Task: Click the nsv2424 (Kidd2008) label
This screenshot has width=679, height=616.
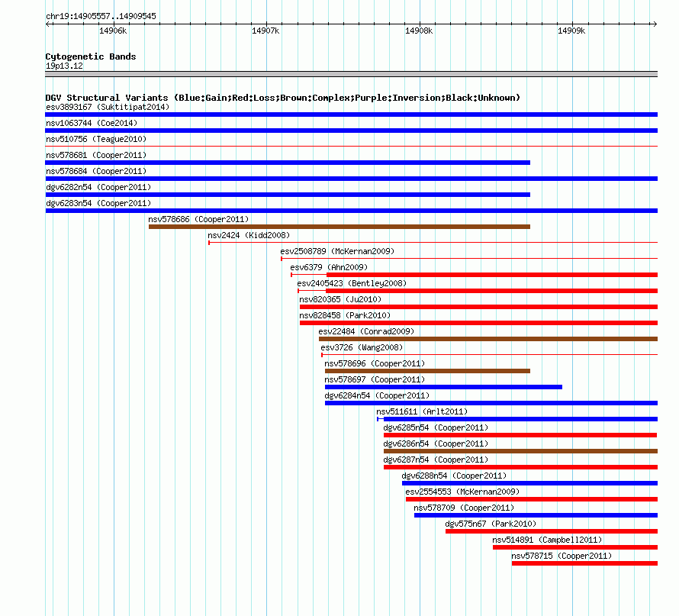Action: (x=249, y=235)
